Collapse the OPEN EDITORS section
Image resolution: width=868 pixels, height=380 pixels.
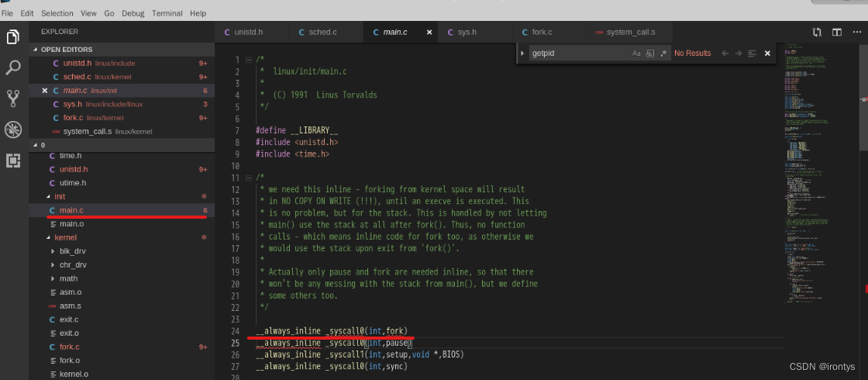pos(34,50)
